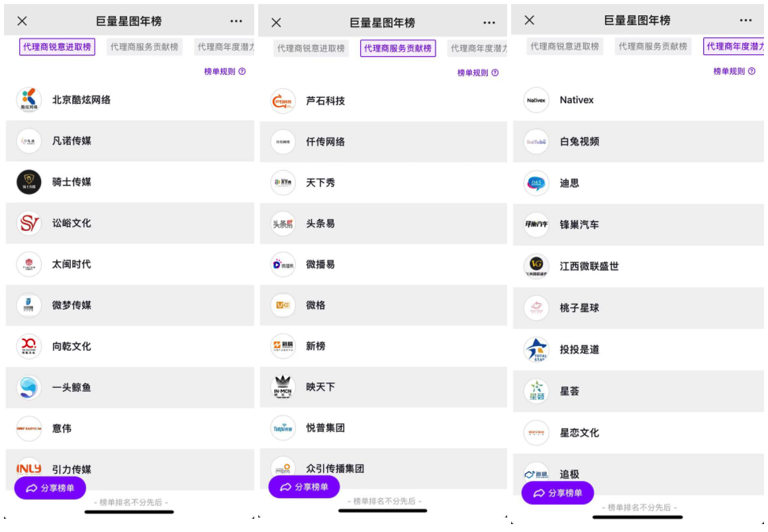Click the 江西微联盛世 logo icon
The image size is (768, 532).
(x=536, y=266)
